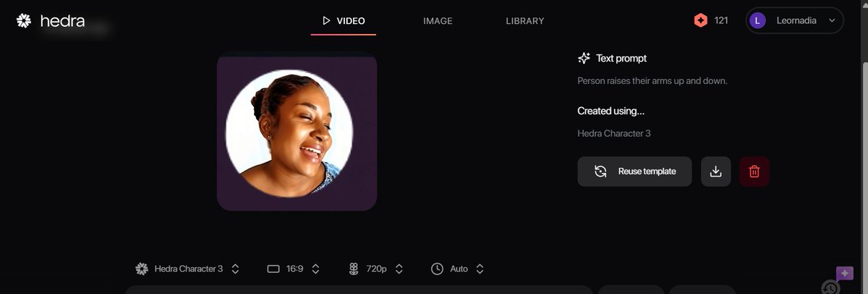The image size is (868, 294).
Task: Click the Created using... heading
Action: click(610, 111)
